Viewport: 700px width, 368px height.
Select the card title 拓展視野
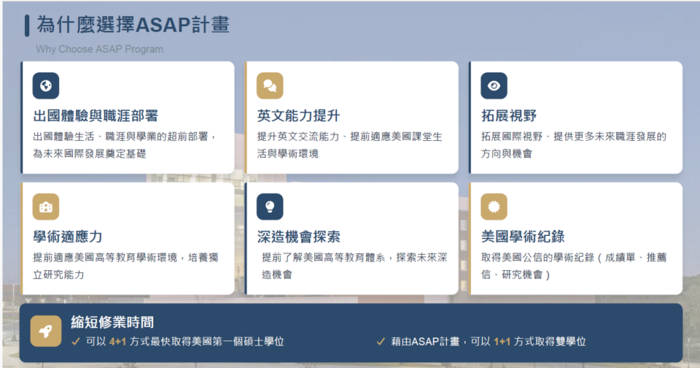coord(508,116)
